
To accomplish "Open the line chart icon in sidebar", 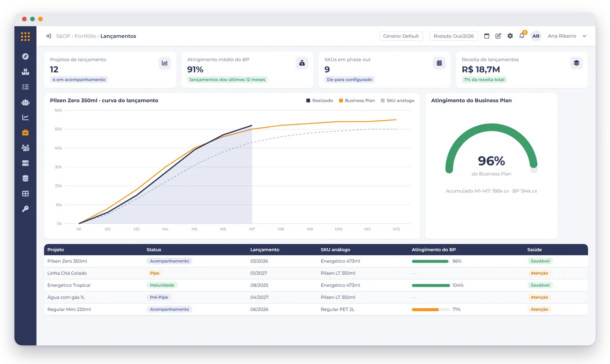I will click(25, 118).
